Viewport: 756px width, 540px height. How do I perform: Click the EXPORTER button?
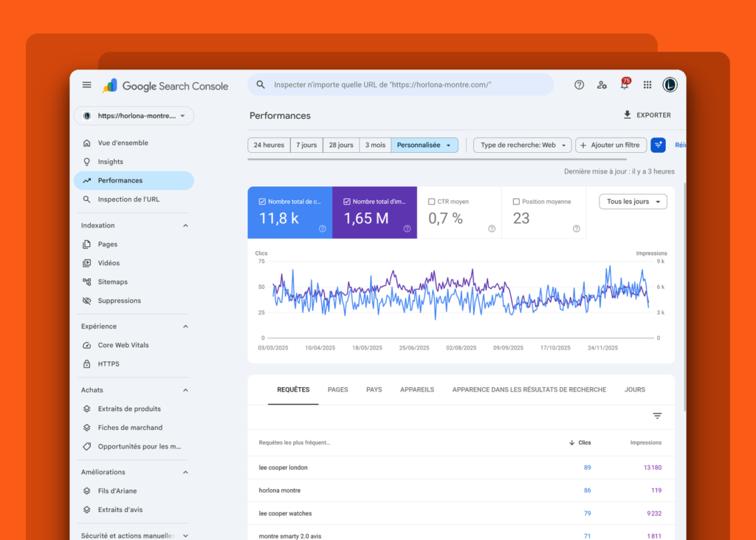pos(647,115)
